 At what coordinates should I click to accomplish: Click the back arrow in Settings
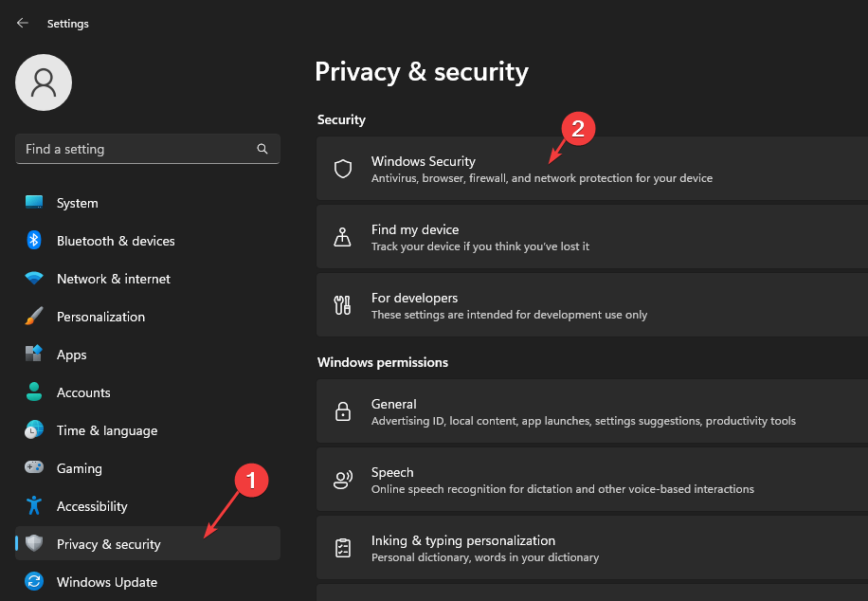coord(22,23)
